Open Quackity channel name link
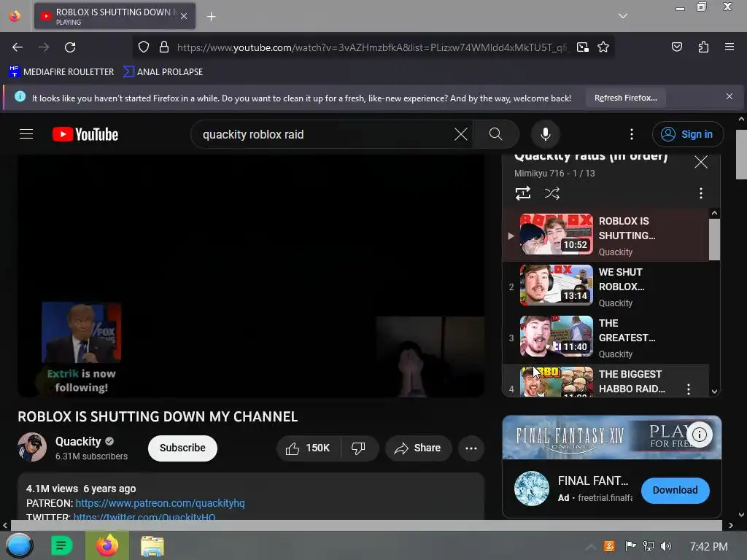Image resolution: width=747 pixels, height=560 pixels. 78,441
